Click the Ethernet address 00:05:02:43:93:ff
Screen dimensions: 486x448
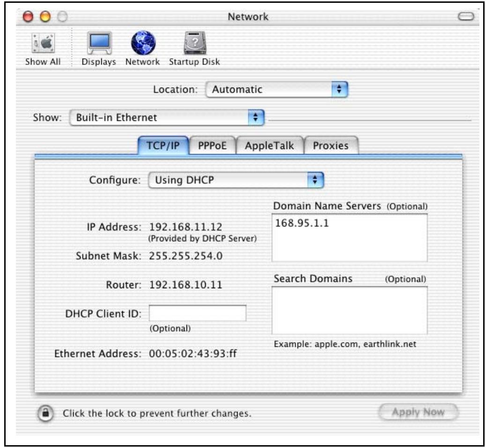(193, 353)
